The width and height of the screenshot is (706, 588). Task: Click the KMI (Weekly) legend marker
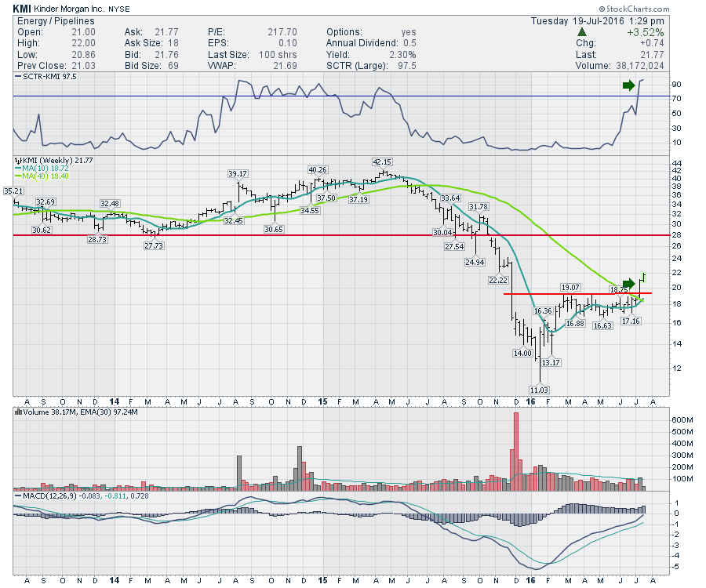coord(16,161)
